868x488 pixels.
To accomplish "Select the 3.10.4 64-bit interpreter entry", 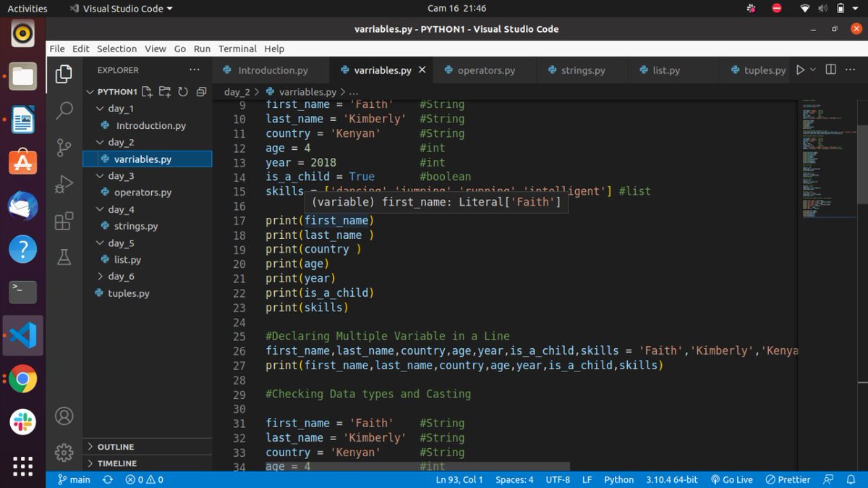I will pyautogui.click(x=671, y=479).
